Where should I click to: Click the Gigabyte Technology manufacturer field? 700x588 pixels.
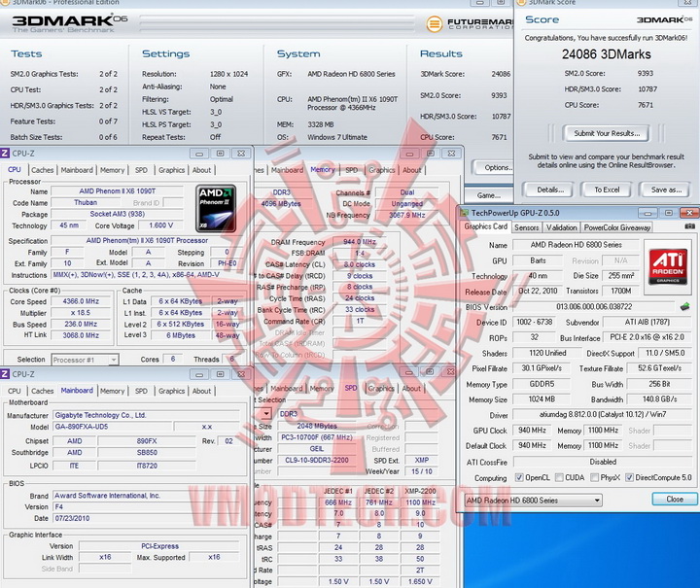pyautogui.click(x=147, y=415)
